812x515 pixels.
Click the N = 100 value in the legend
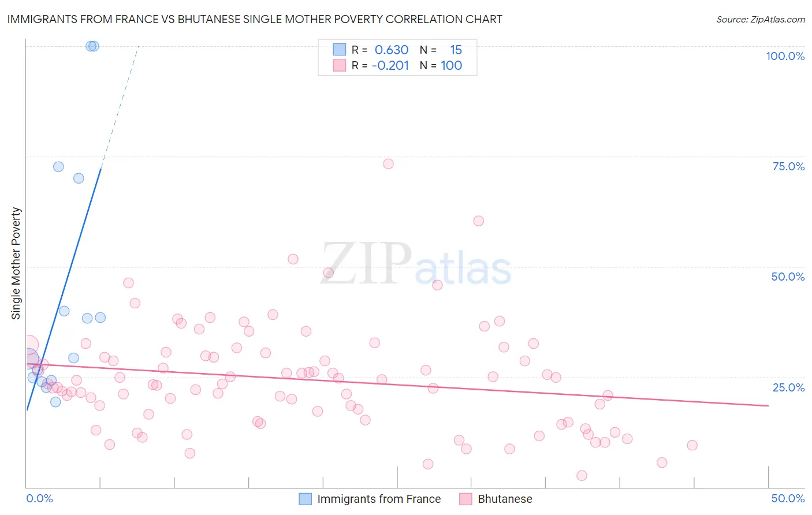coord(451,65)
